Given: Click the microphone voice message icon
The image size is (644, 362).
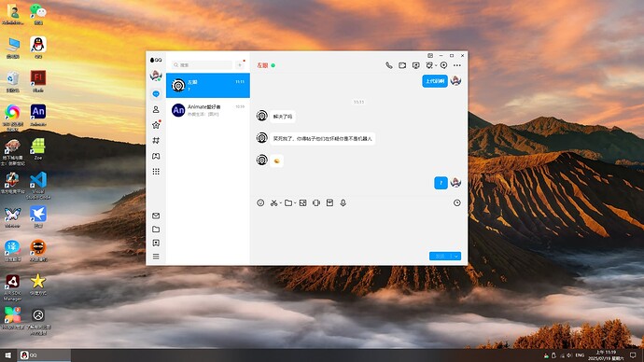Looking at the screenshot, I should click(343, 202).
